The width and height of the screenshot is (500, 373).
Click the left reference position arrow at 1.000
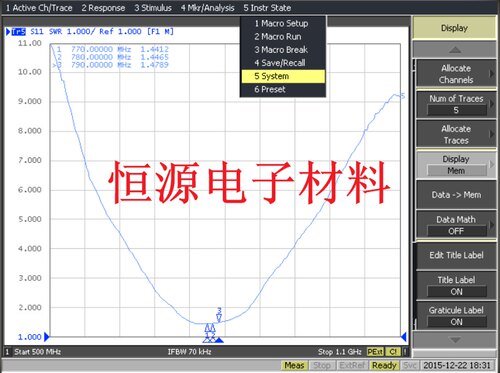pyautogui.click(x=47, y=337)
